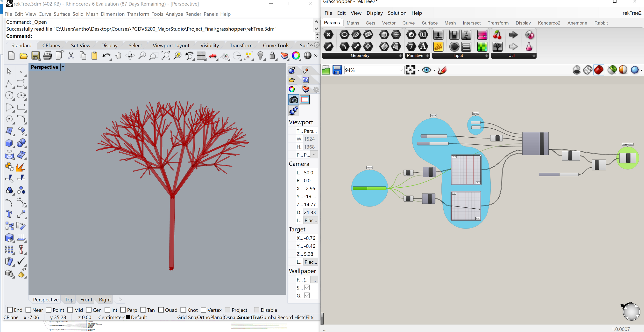The width and height of the screenshot is (644, 332).
Task: Click the wallpaper filename browse button
Action: [x=314, y=280]
